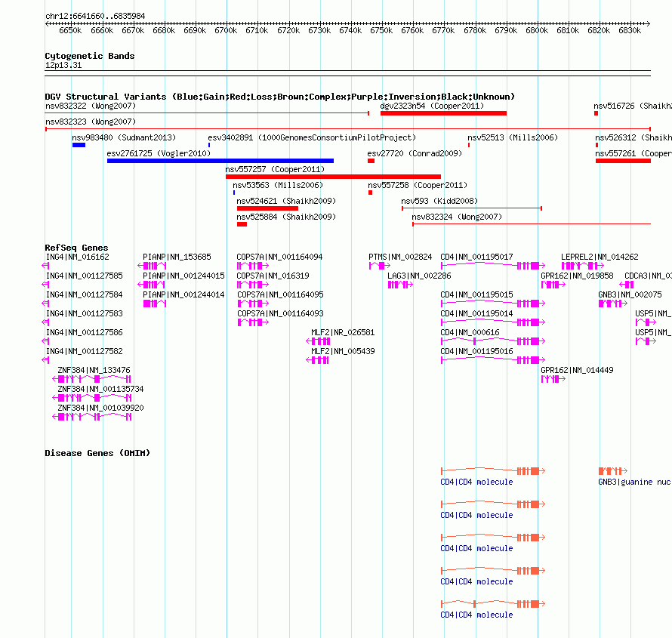
Task: Click the CD4|NM_001195017 gene label
Action: pos(476,257)
